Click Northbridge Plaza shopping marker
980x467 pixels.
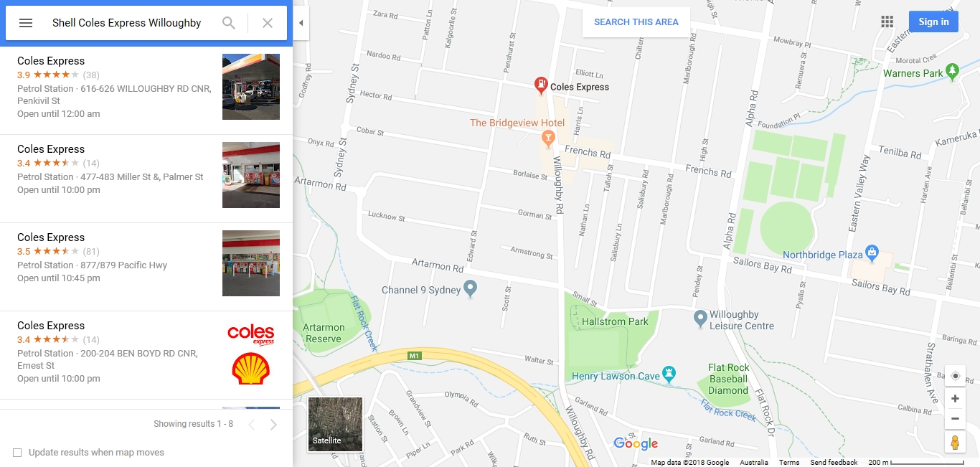pos(872,253)
